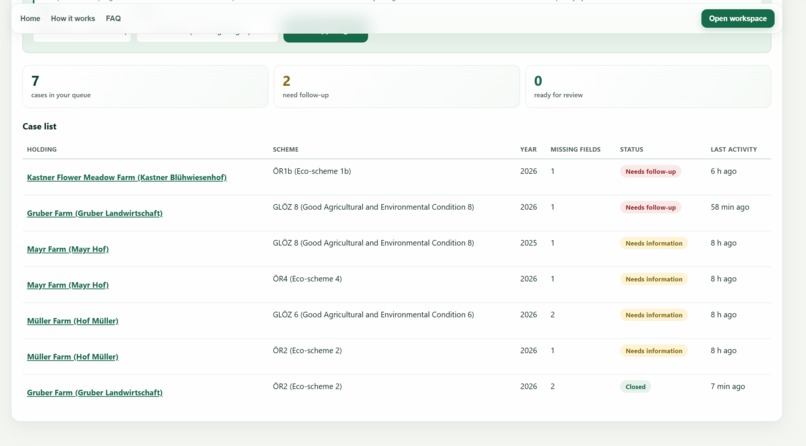This screenshot has width=806, height=446.
Task: Go to the Home nav item
Action: click(30, 18)
